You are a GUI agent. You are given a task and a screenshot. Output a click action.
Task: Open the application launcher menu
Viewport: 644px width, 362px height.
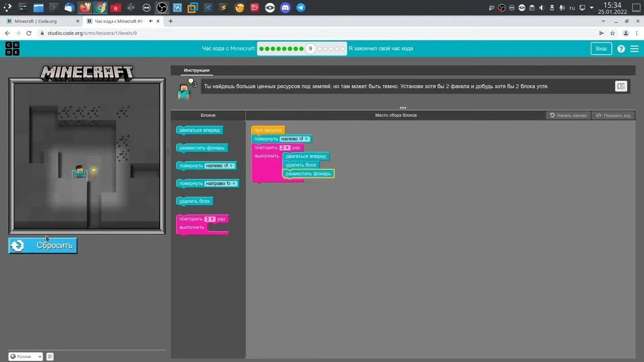(8, 8)
